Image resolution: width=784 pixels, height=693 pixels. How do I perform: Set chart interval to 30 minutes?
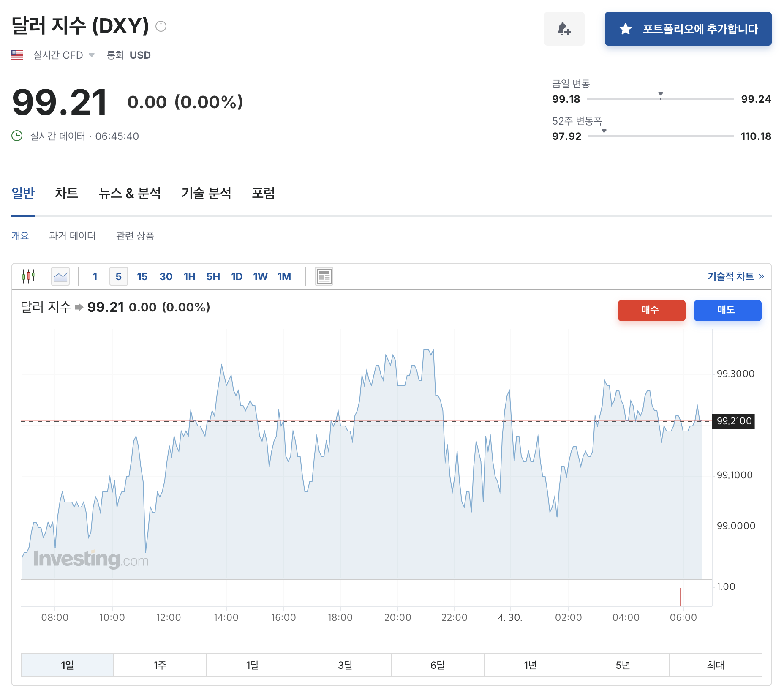166,276
